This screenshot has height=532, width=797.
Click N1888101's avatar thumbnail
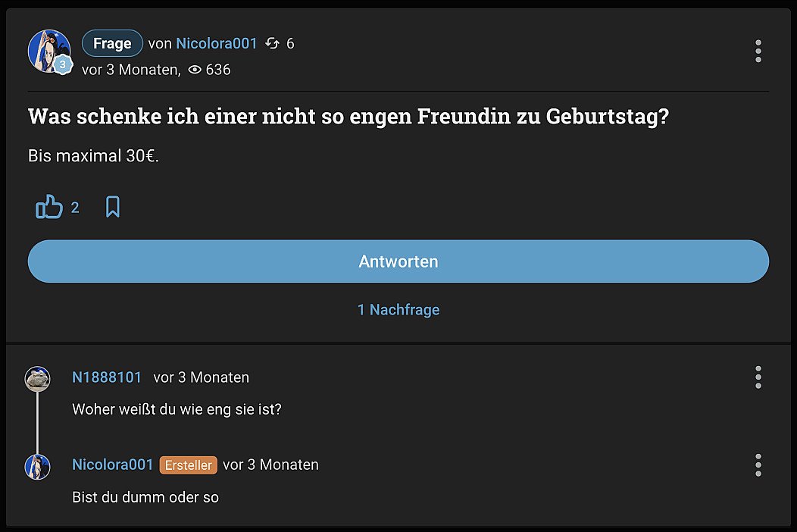pos(37,379)
